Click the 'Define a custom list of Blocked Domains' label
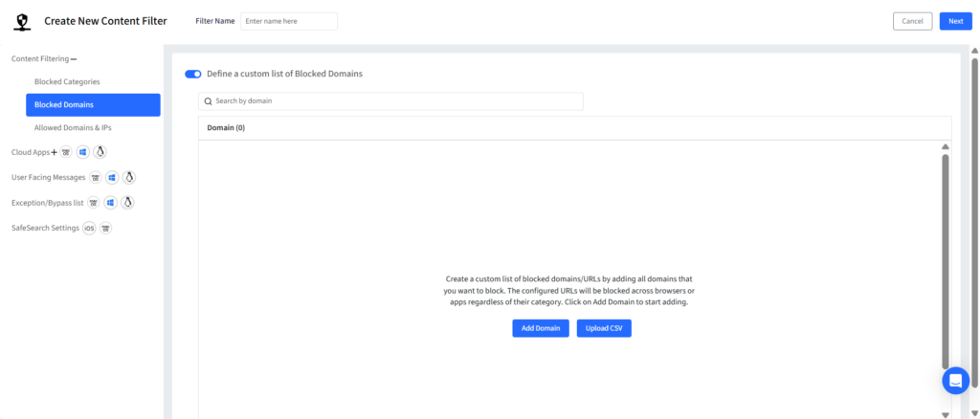Viewport: 980px width, 419px height. (x=284, y=74)
